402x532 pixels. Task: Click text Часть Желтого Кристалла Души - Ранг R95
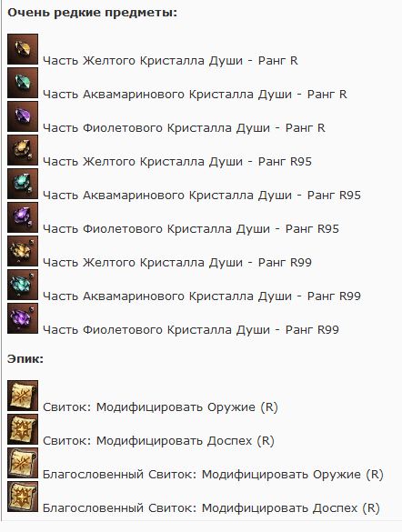pos(177,162)
